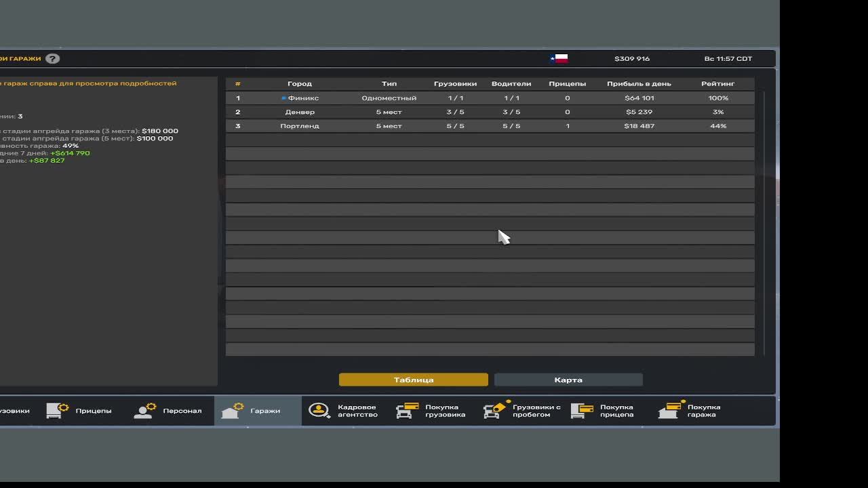Open the help question mark icon

[52, 58]
